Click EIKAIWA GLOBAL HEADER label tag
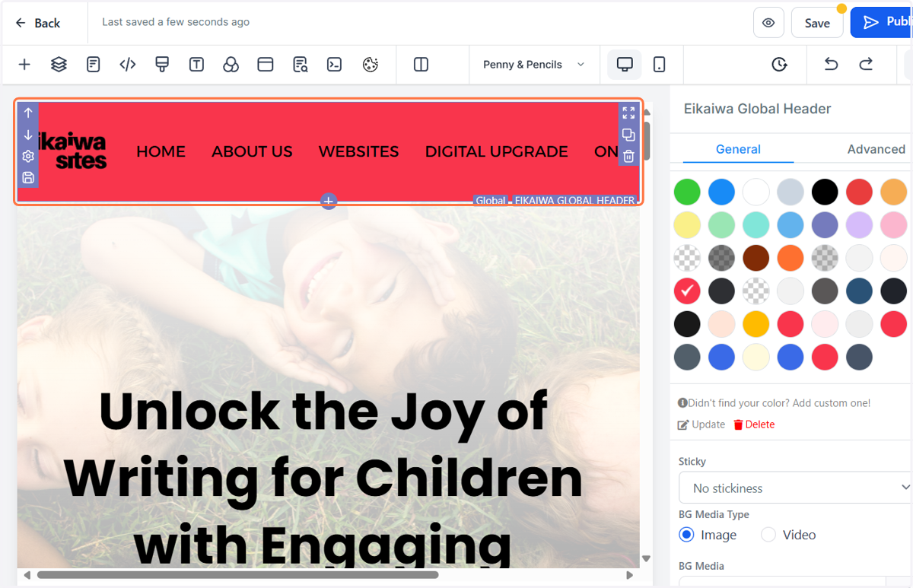The image size is (913, 588). [x=574, y=201]
